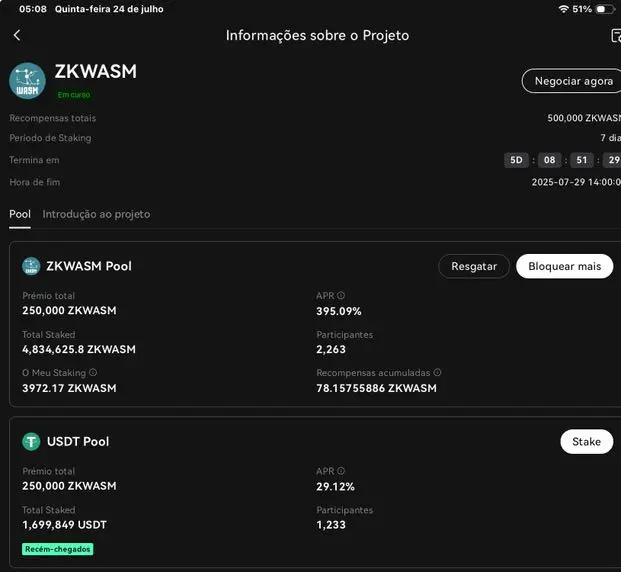
Task: Show Recompensas acumuladas info tooltip
Action: [437, 372]
